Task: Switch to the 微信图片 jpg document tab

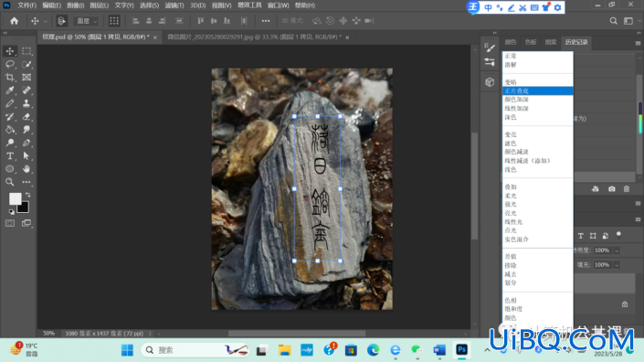Action: click(254, 37)
